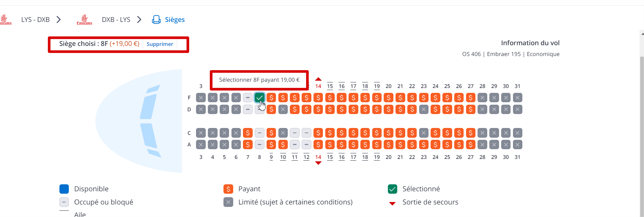Click the vertical page scrollbar
Viewport: 644px width, 217px height.
click(x=642, y=136)
